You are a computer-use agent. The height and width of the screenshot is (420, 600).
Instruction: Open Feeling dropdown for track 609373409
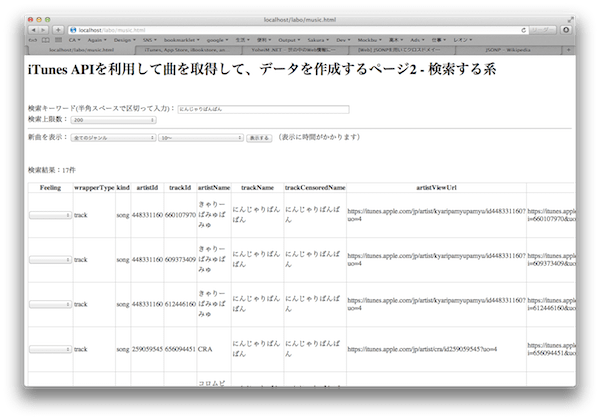(50, 260)
